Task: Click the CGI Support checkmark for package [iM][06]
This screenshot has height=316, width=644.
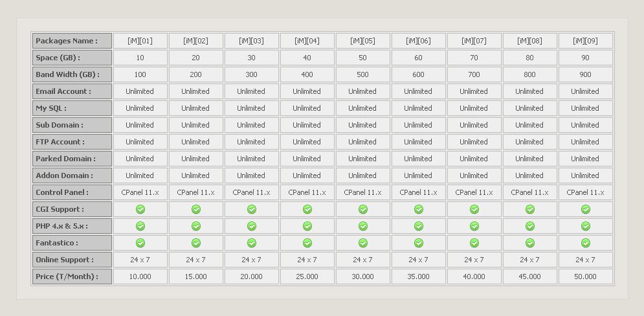Action: tap(419, 209)
